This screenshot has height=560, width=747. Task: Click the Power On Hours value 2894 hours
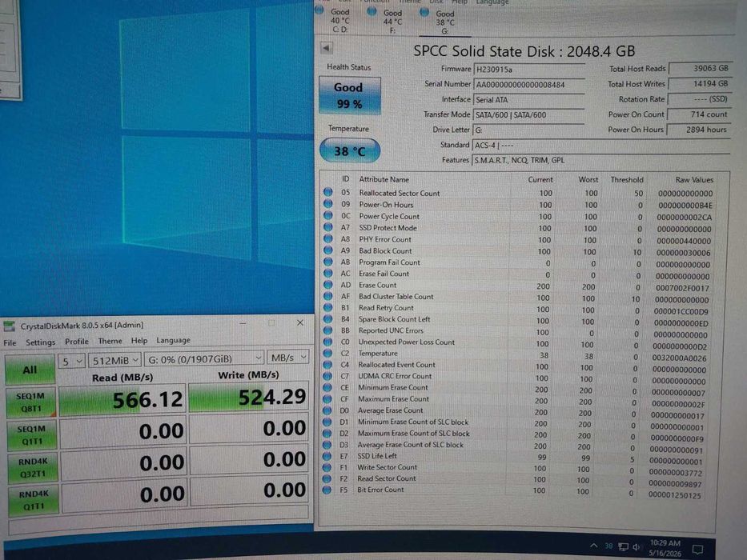(x=698, y=130)
